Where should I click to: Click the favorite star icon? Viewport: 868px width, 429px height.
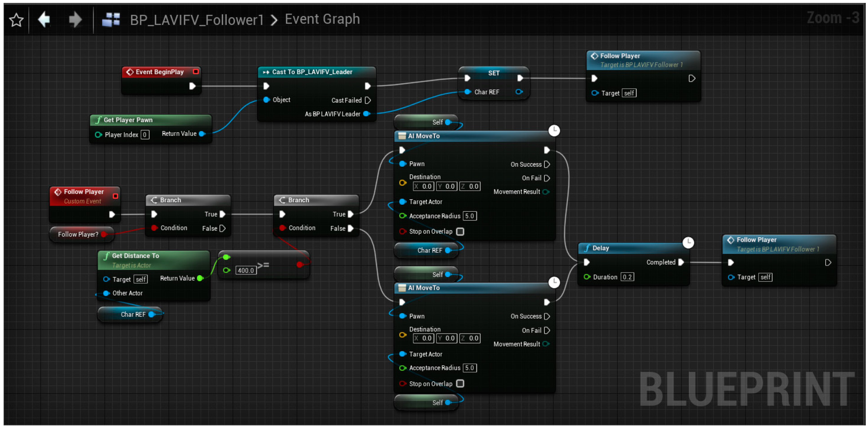16,20
